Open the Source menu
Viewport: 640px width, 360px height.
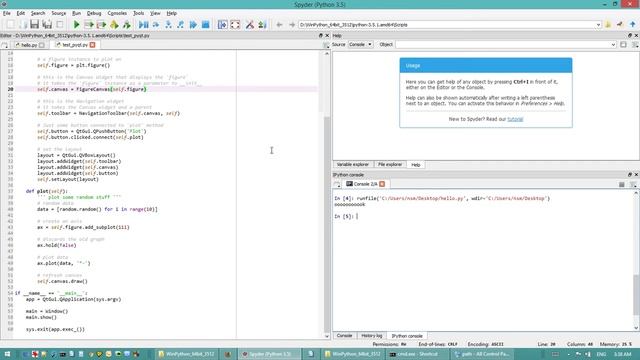58,13
